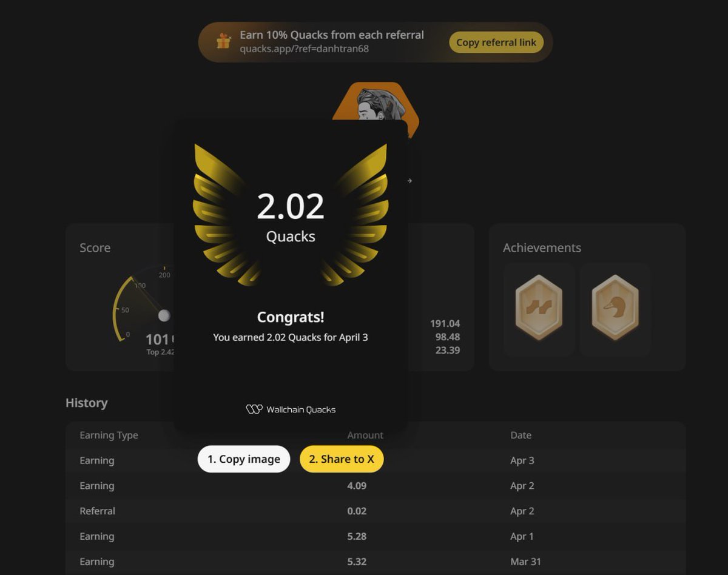Click the 101 score number

158,340
